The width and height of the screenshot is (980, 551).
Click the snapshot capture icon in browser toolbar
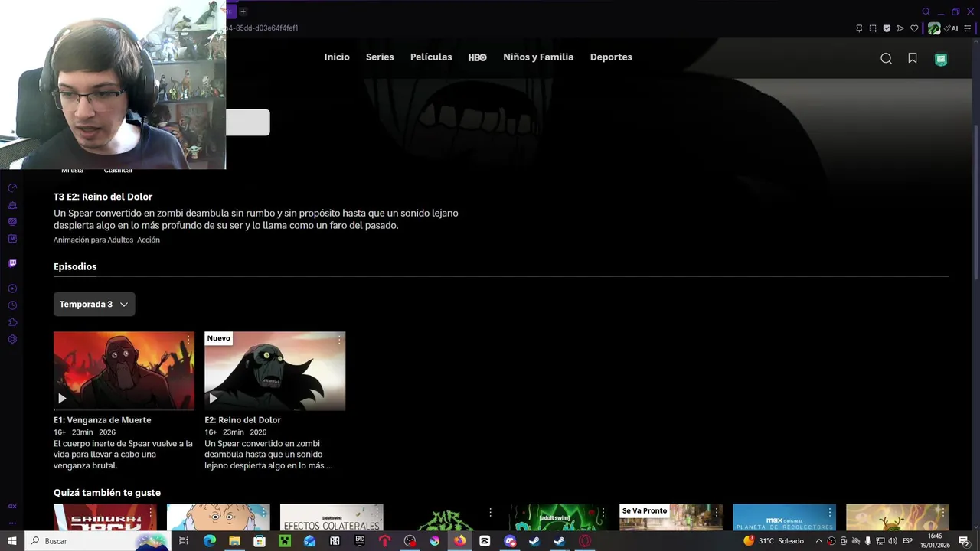(873, 28)
